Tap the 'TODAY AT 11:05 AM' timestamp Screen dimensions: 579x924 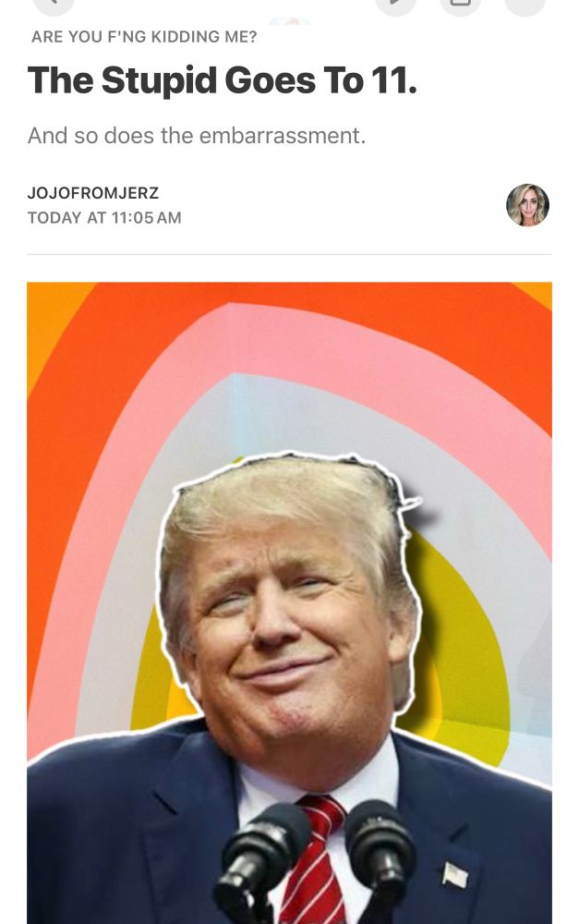[x=104, y=217]
